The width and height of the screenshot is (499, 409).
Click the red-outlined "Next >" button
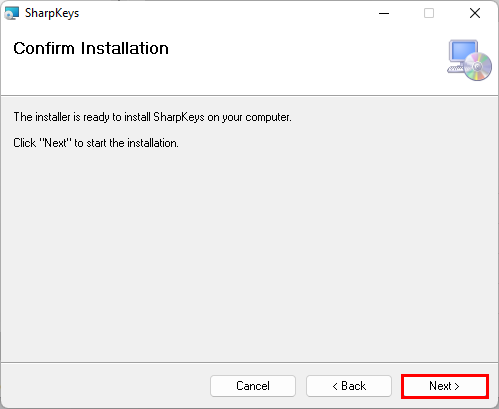pos(445,386)
